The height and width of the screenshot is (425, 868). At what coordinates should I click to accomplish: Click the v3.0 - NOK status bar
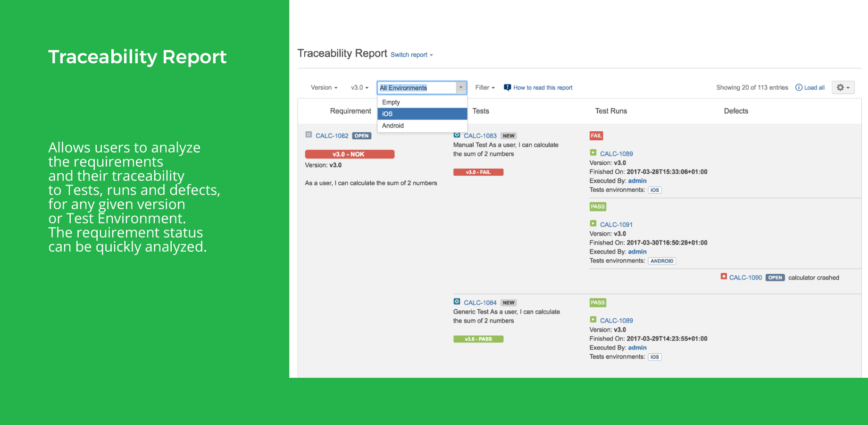[x=350, y=154]
